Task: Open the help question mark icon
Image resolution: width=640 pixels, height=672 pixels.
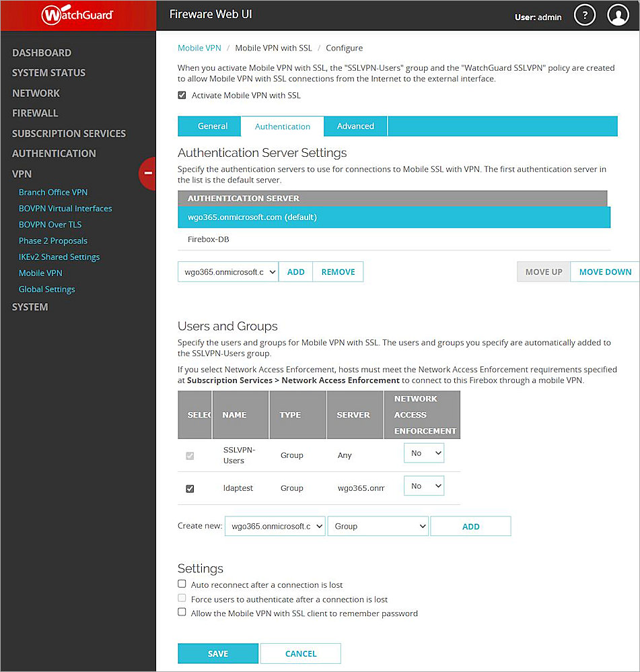Action: click(584, 14)
